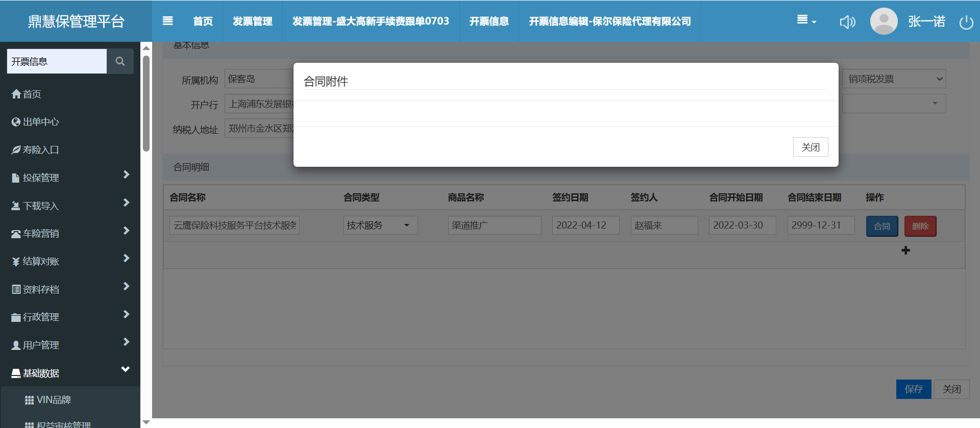This screenshot has width=980, height=428.
Task: Expand the 下载导入 sidebar menu
Action: coord(70,206)
